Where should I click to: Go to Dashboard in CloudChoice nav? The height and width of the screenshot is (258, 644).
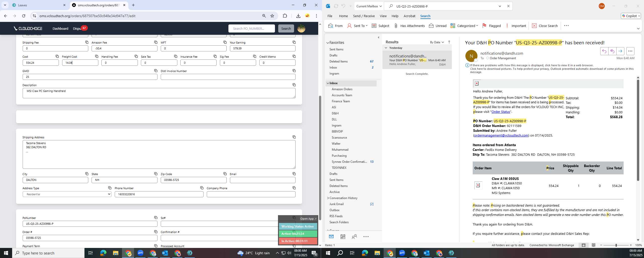[60, 28]
